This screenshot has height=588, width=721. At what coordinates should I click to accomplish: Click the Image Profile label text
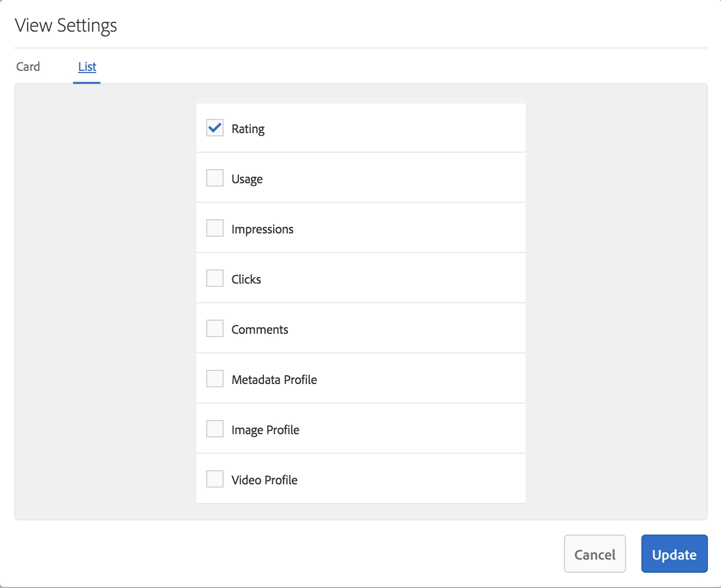click(266, 430)
